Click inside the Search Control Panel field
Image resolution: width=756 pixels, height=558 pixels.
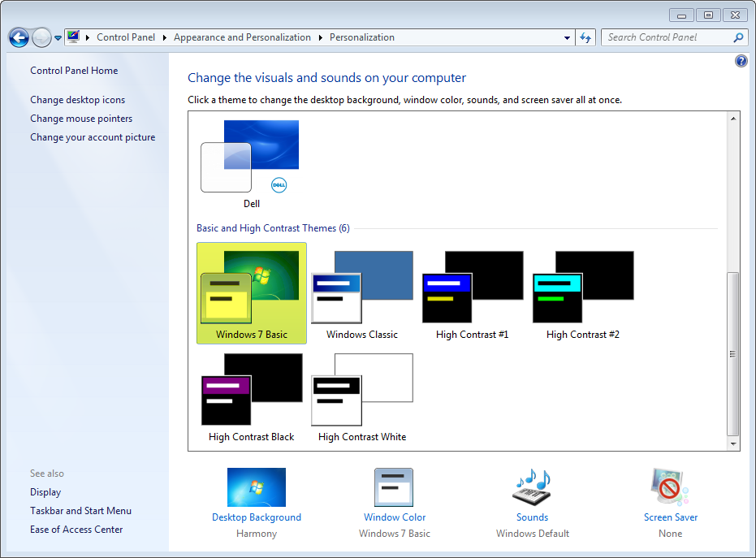666,37
